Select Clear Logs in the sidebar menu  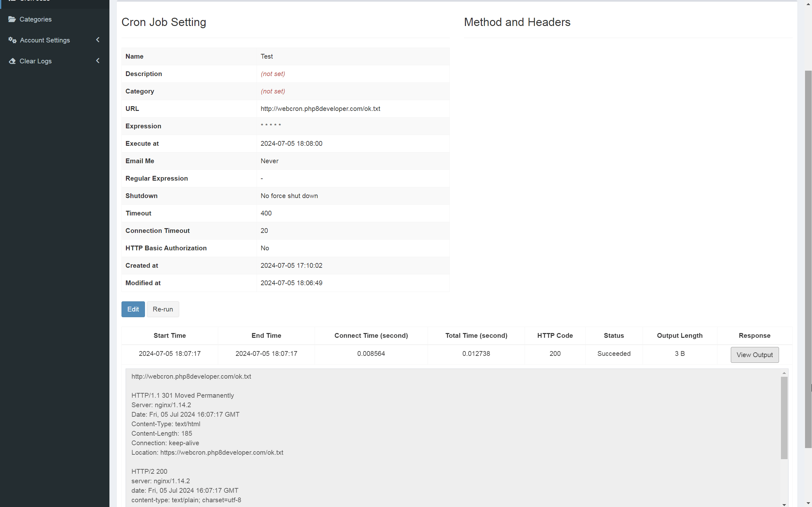pos(36,61)
